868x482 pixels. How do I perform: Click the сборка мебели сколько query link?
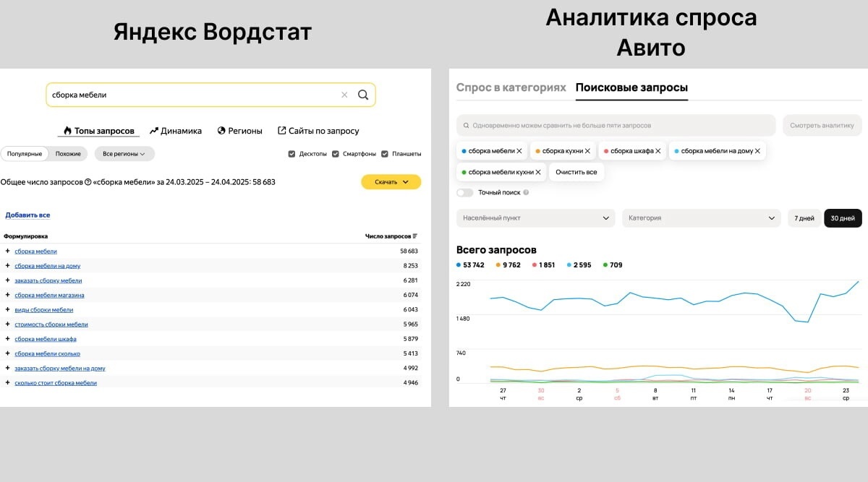click(x=47, y=353)
